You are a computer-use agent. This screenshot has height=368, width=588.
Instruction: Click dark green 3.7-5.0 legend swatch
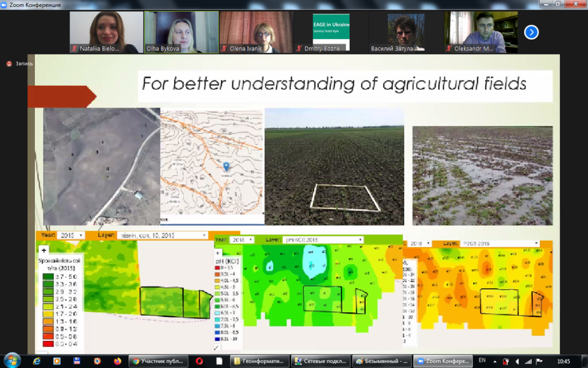coord(48,277)
